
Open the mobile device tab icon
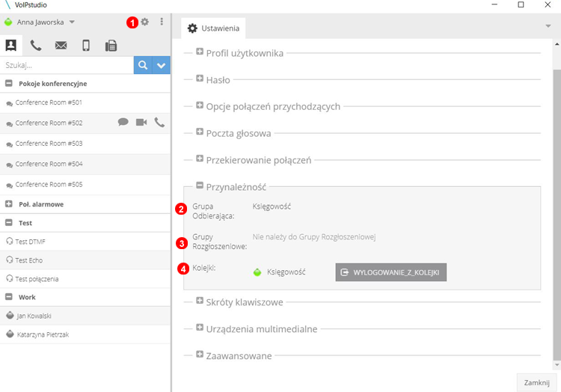86,46
